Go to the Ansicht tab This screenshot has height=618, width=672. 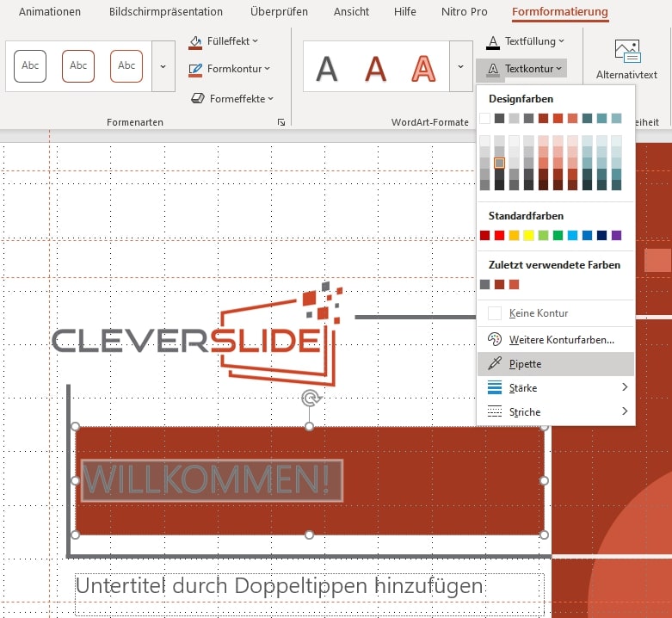(351, 11)
